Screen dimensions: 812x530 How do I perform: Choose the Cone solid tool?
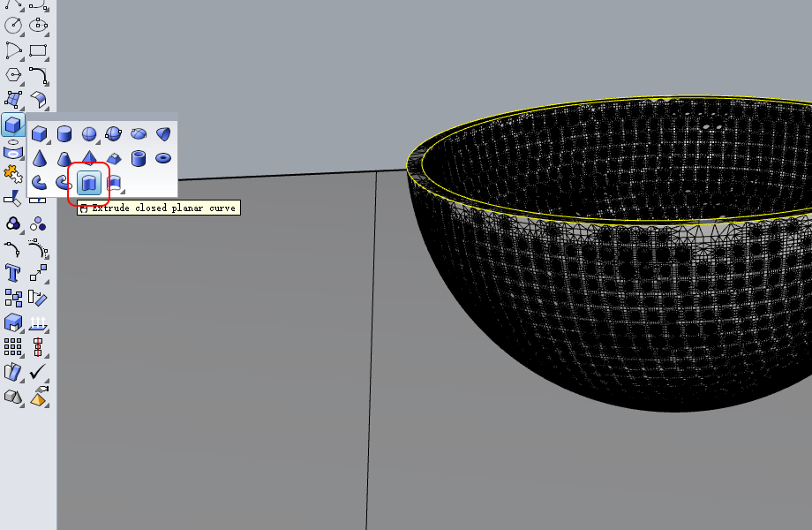(x=40, y=158)
